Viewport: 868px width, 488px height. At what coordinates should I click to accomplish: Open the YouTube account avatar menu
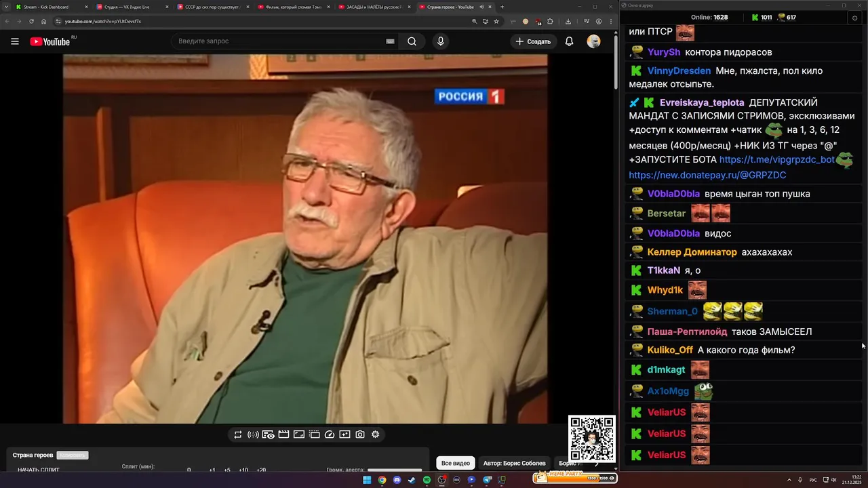(594, 41)
